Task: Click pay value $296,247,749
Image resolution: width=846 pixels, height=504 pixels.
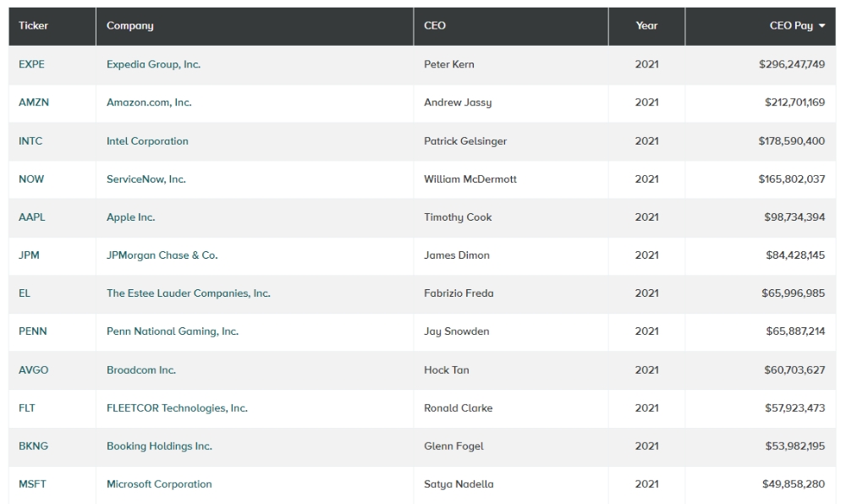Action: pos(792,64)
